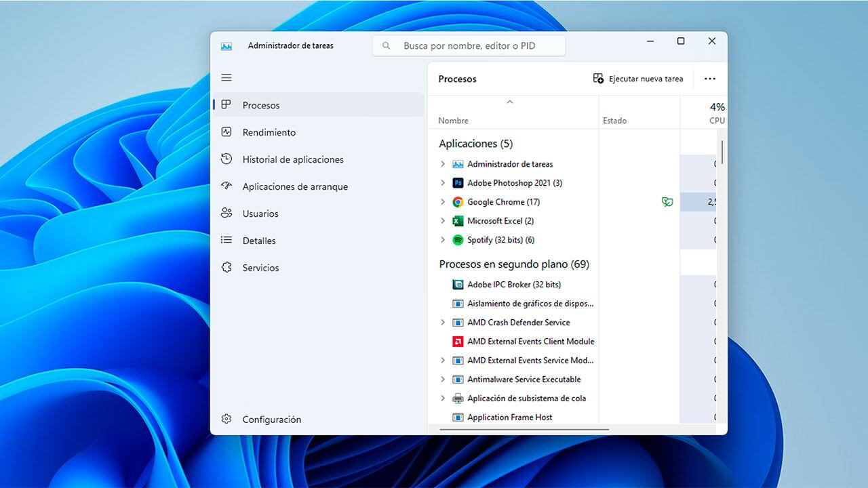Viewport: 868px width, 488px height.
Task: Expand the Google Chrome process group
Action: pos(443,201)
